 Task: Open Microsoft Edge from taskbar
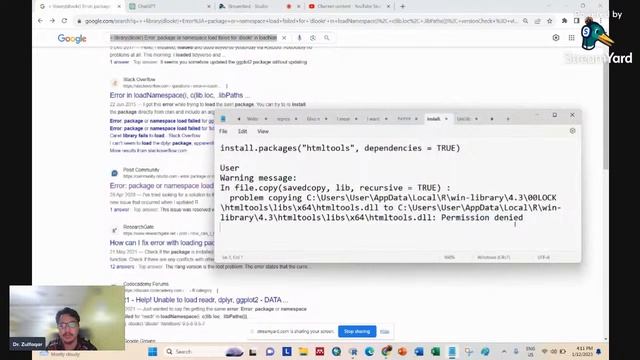click(369, 351)
